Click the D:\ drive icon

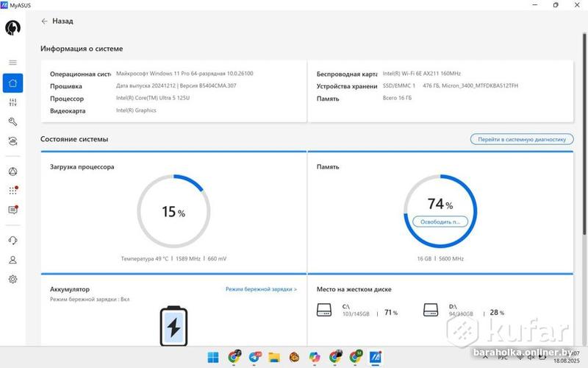[431, 310]
